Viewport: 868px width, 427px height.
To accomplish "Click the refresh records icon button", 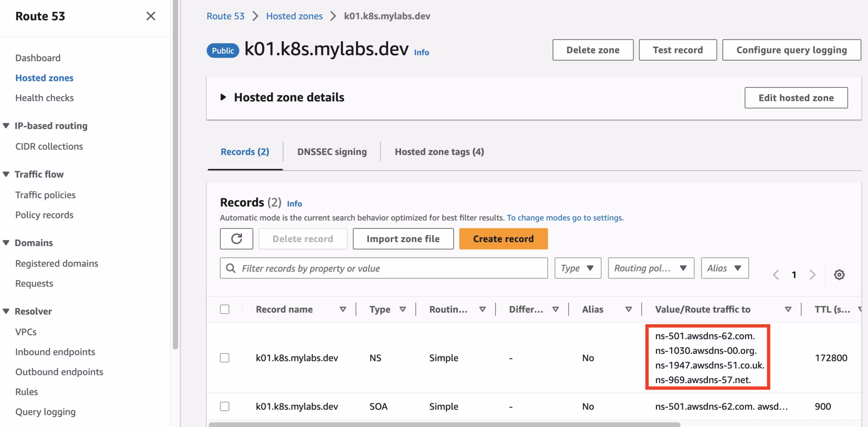I will click(x=236, y=239).
